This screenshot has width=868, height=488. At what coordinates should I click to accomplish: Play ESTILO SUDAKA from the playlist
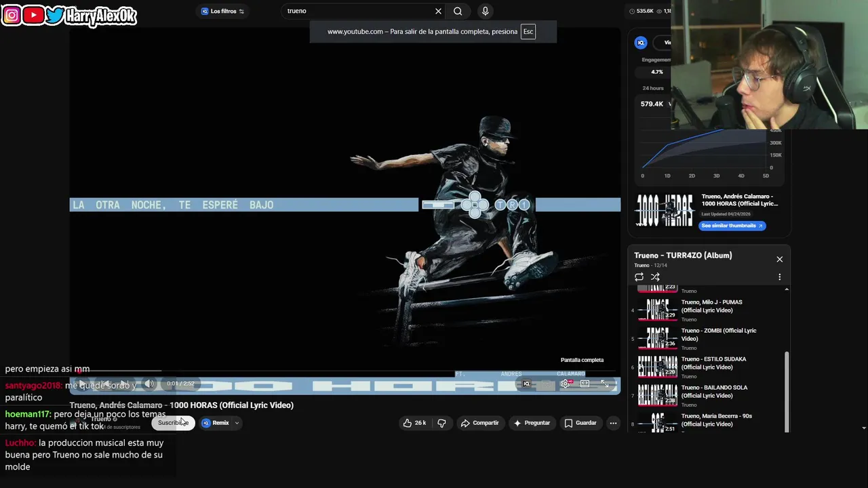[x=707, y=367]
